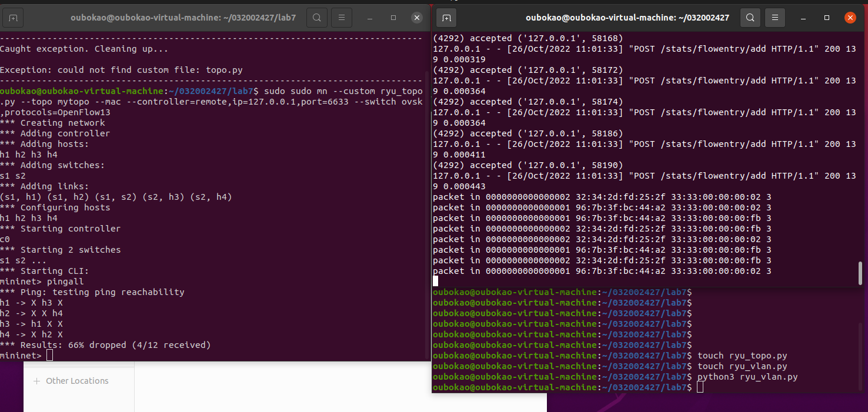Click the line 'Caught exception. Cleaning up...'
868x412 pixels.
tap(84, 49)
